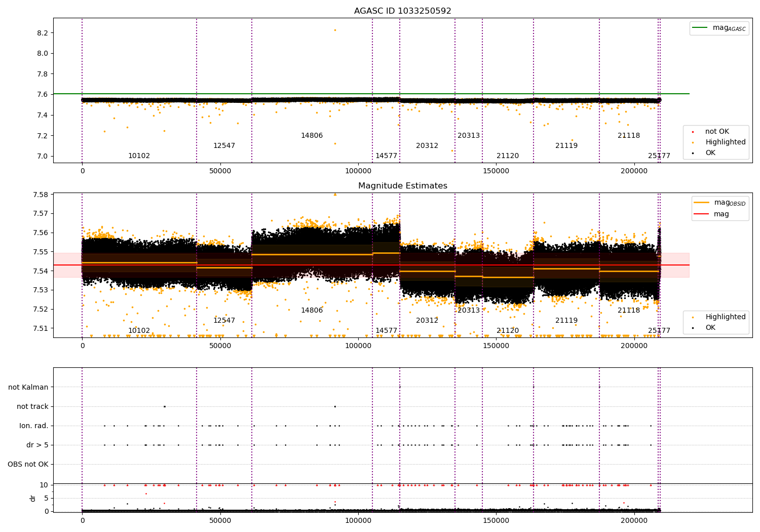The height and width of the screenshot is (532, 760).
Task: Click the 'Ion. rad.' axis label
Action: [x=34, y=426]
